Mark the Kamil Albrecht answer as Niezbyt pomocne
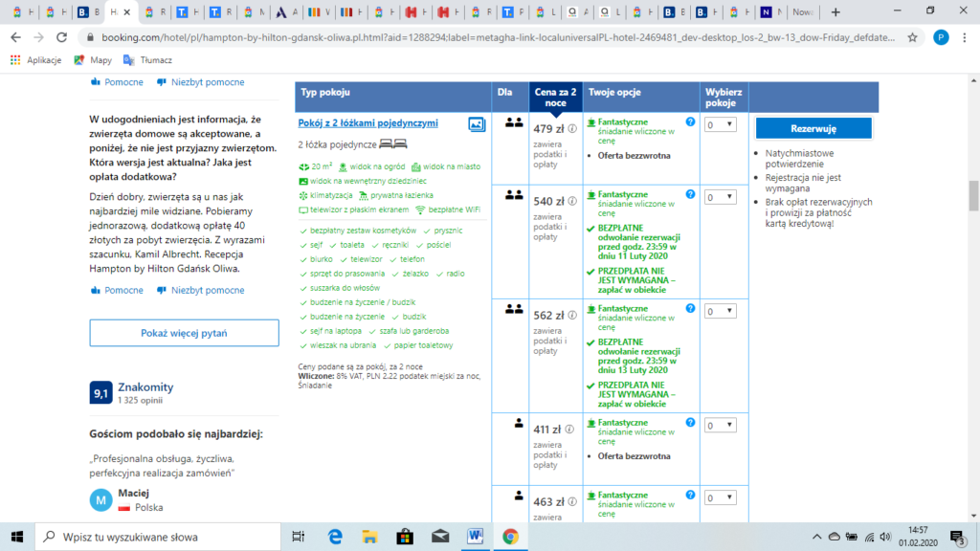This screenshot has height=551, width=980. pos(201,290)
